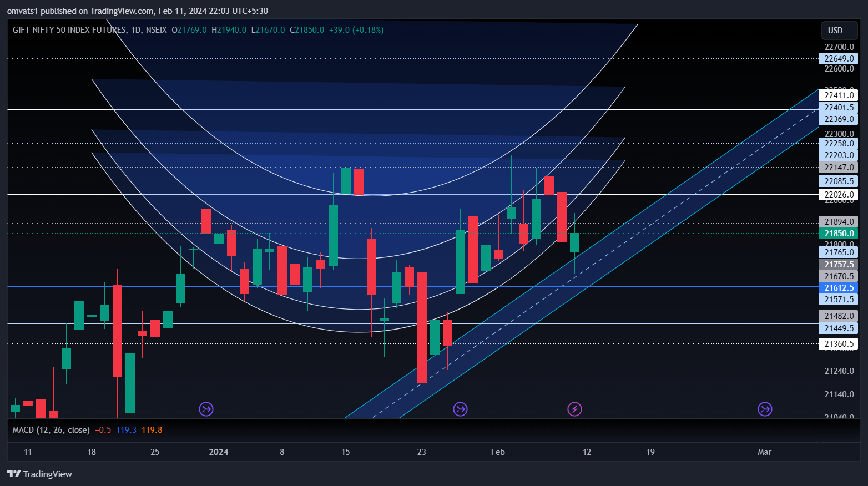Click date 12 on the time axis
Screen dimensions: 868x486
pos(587,452)
